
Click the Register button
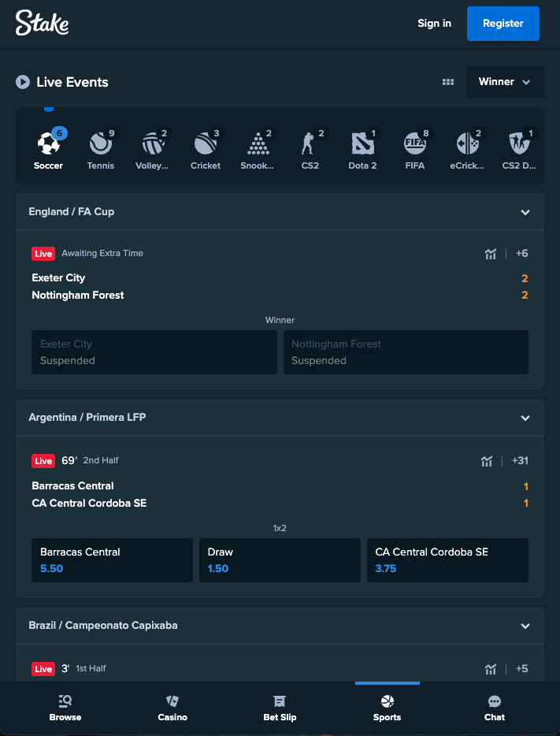pyautogui.click(x=503, y=24)
